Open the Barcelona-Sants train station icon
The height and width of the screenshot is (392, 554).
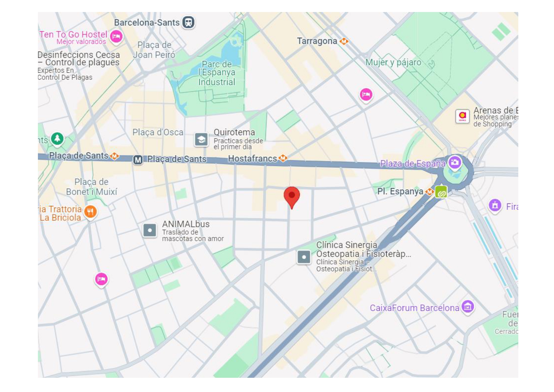pyautogui.click(x=189, y=22)
